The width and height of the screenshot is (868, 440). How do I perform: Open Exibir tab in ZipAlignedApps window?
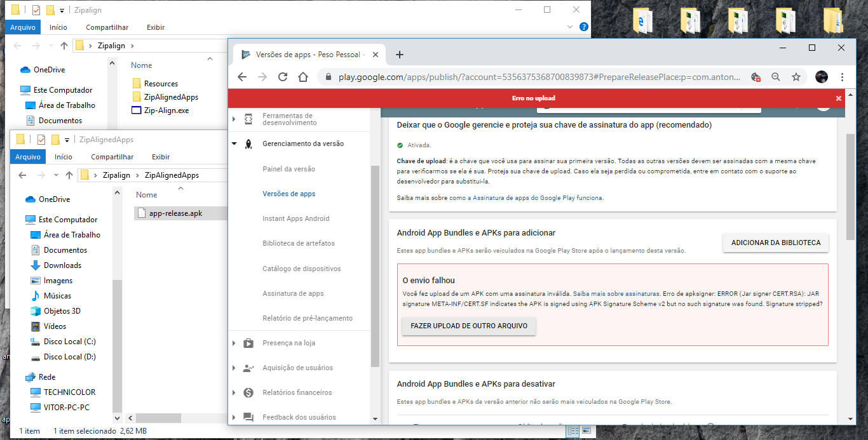(161, 157)
